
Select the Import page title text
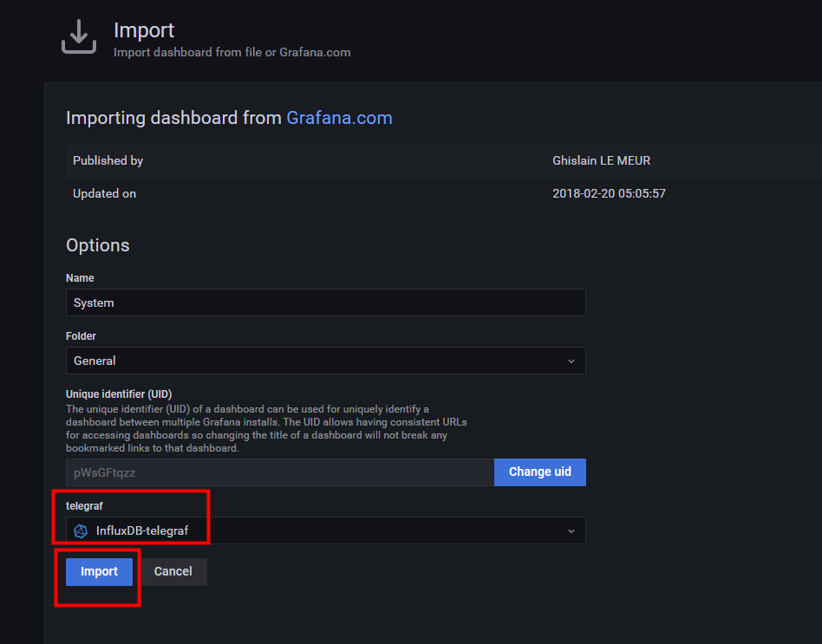click(x=144, y=30)
